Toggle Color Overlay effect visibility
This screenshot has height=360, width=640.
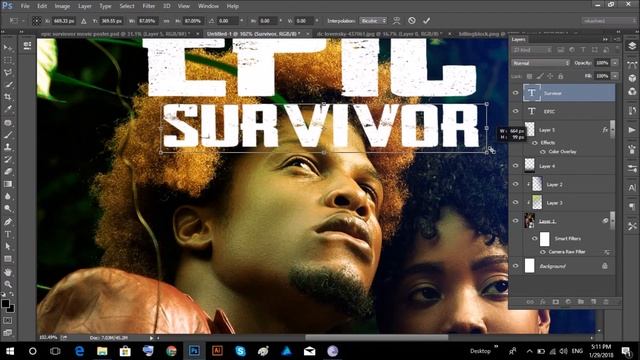(543, 151)
